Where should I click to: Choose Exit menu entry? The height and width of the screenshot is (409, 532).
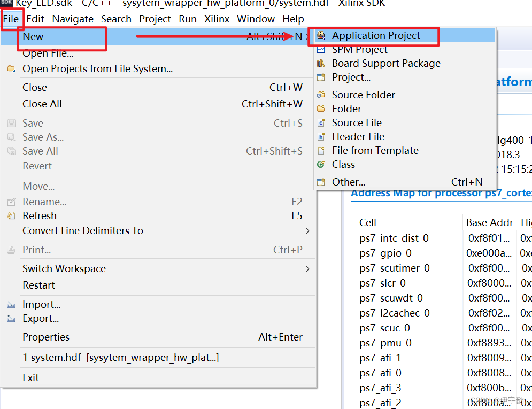tap(158, 378)
